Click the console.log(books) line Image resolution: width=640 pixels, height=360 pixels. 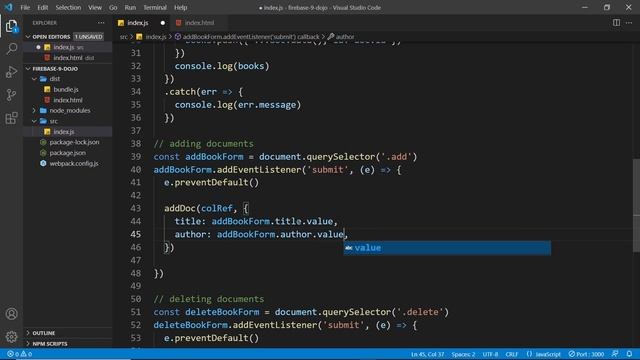222,66
